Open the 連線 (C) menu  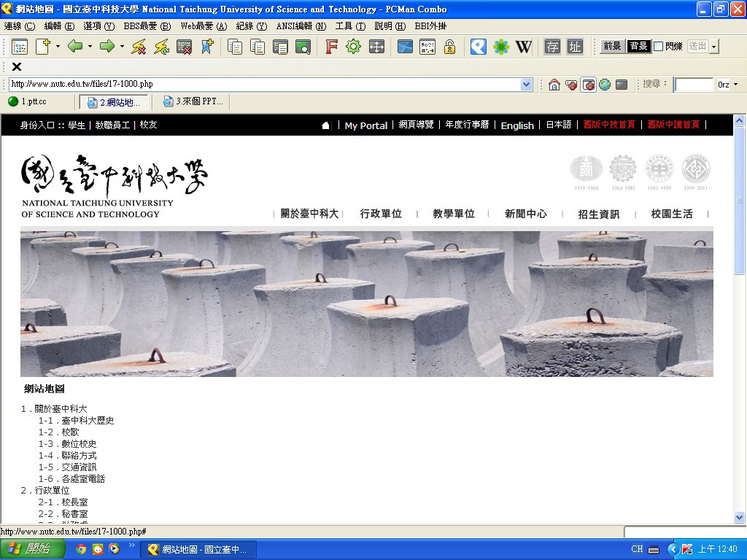tap(20, 26)
